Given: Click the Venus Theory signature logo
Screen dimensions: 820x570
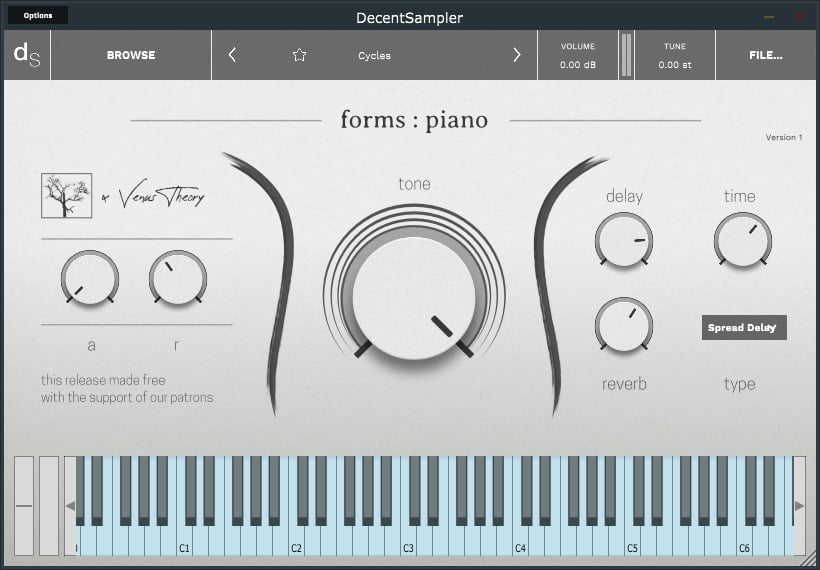Looking at the screenshot, I should [158, 197].
